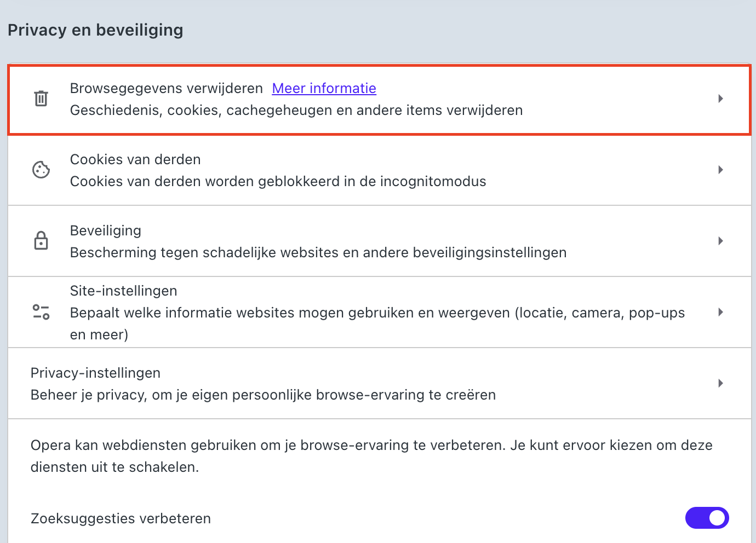The height and width of the screenshot is (543, 756).
Task: Click the sliders icon next to Site-instellingen
Action: tap(41, 312)
